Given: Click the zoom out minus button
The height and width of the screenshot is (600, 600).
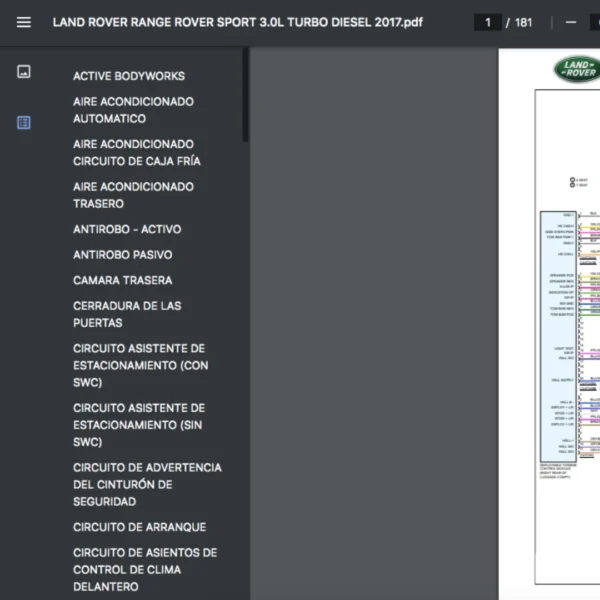Looking at the screenshot, I should [571, 22].
